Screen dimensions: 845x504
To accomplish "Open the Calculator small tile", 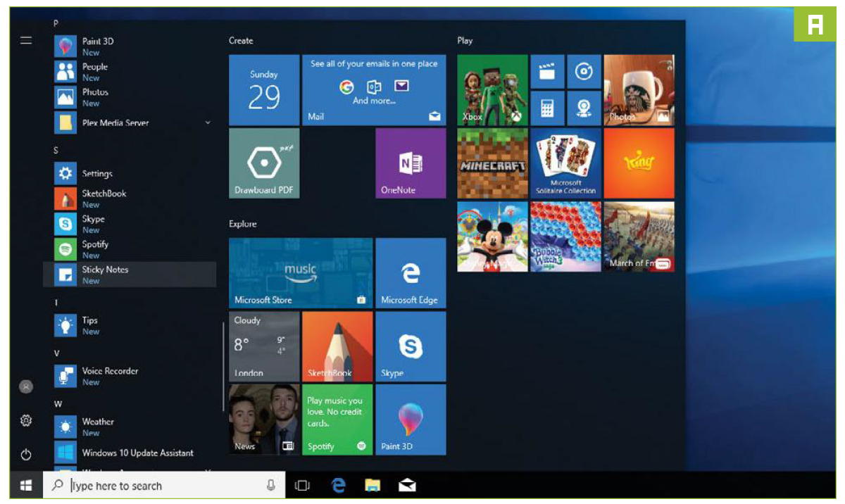I will (x=547, y=108).
